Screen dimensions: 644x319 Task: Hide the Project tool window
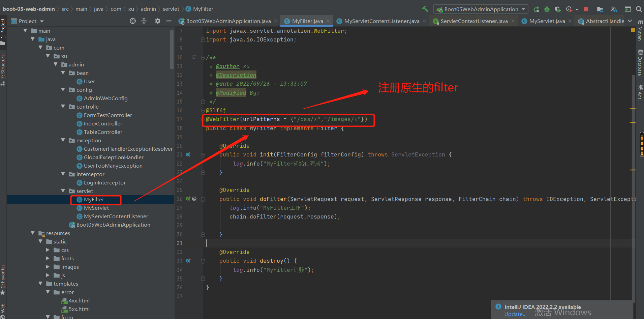[169, 21]
